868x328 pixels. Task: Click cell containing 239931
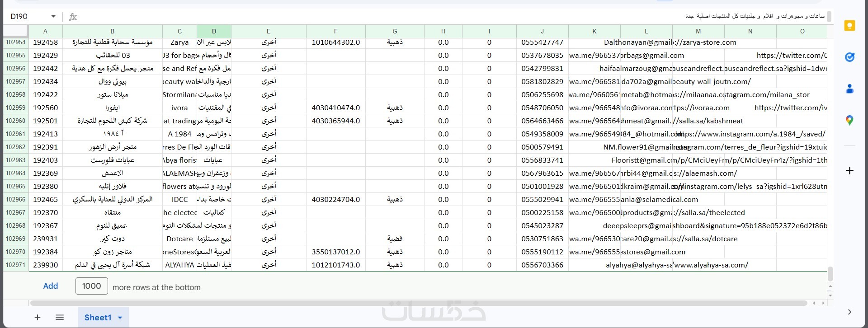(46, 239)
